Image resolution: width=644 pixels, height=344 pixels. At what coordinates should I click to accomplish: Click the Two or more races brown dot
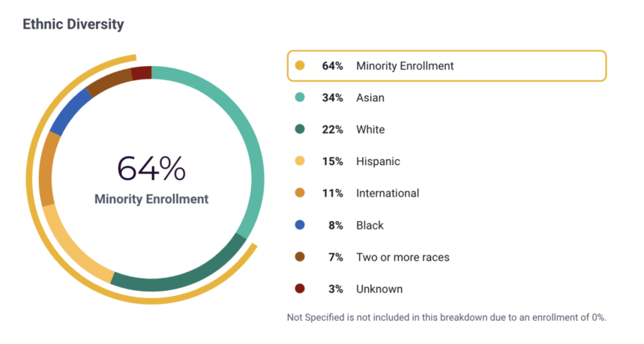click(x=300, y=257)
